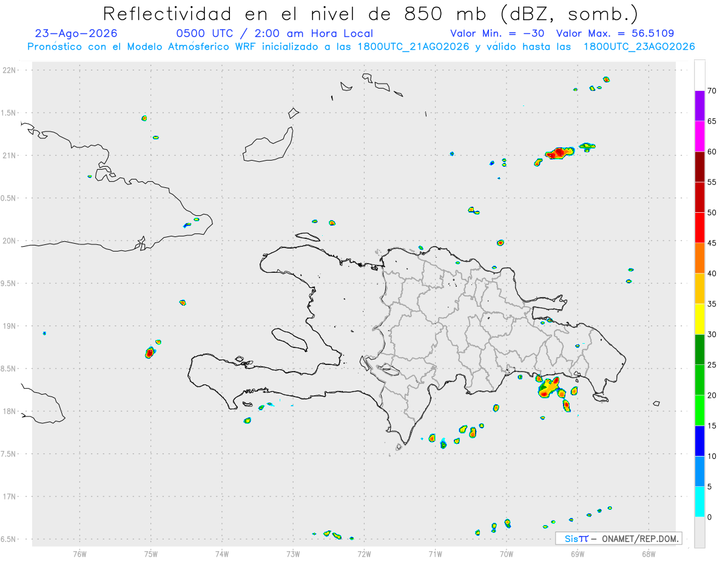Click the "30" colorbar label
Viewport: 728px width, 562px height.
711,335
